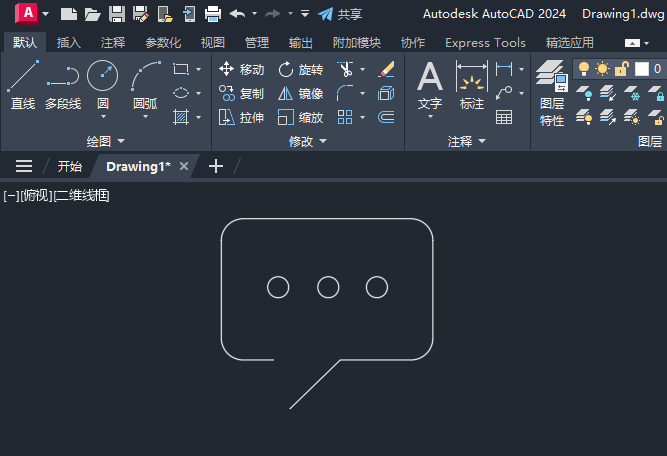Viewport: 667px width, 456px height.
Task: Activate the Rotate (旋转) command
Action: coord(300,69)
